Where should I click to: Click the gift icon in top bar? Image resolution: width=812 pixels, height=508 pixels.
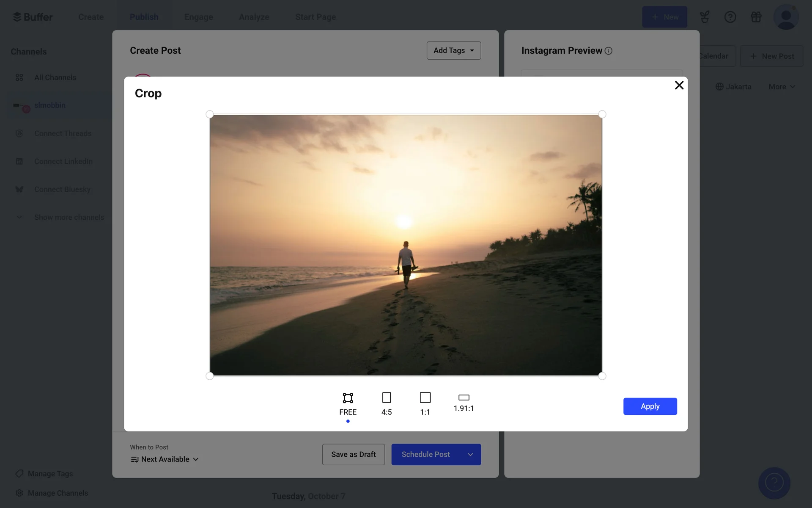[x=756, y=17]
